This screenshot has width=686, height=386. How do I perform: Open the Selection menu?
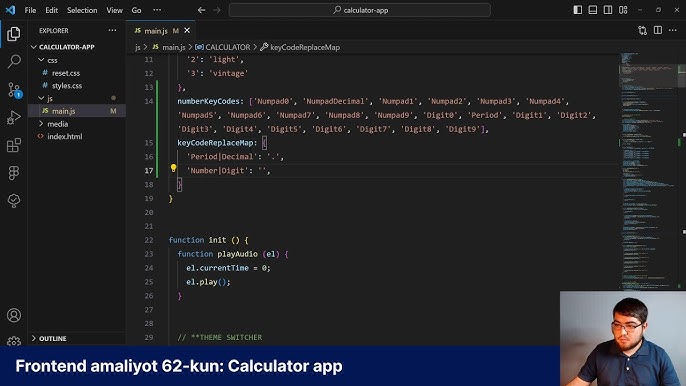(x=82, y=10)
